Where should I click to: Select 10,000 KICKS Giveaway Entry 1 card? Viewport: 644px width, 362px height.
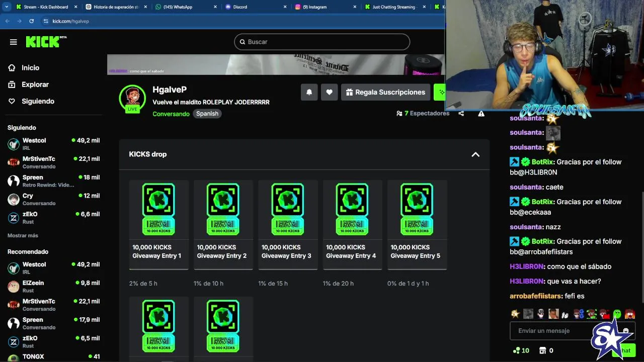[x=158, y=225]
